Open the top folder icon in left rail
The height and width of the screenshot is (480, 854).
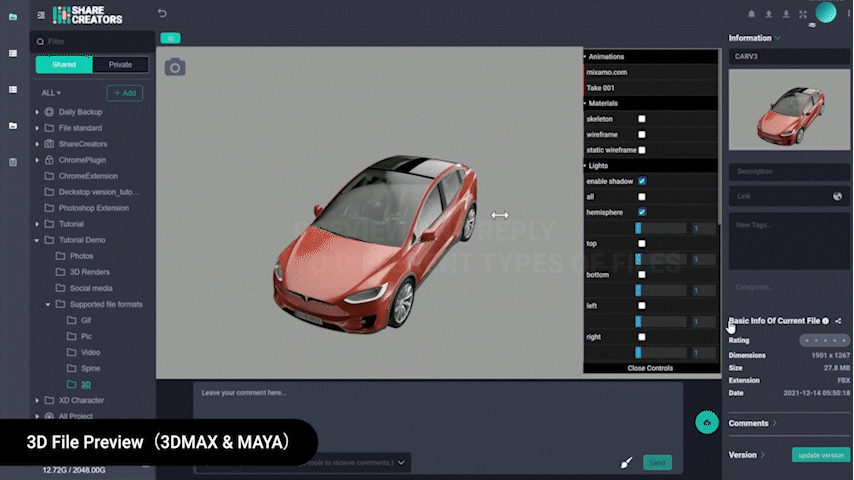coord(13,17)
